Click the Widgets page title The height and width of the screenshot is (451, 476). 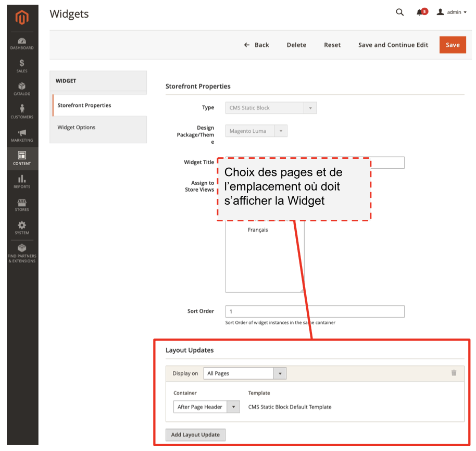coord(69,14)
